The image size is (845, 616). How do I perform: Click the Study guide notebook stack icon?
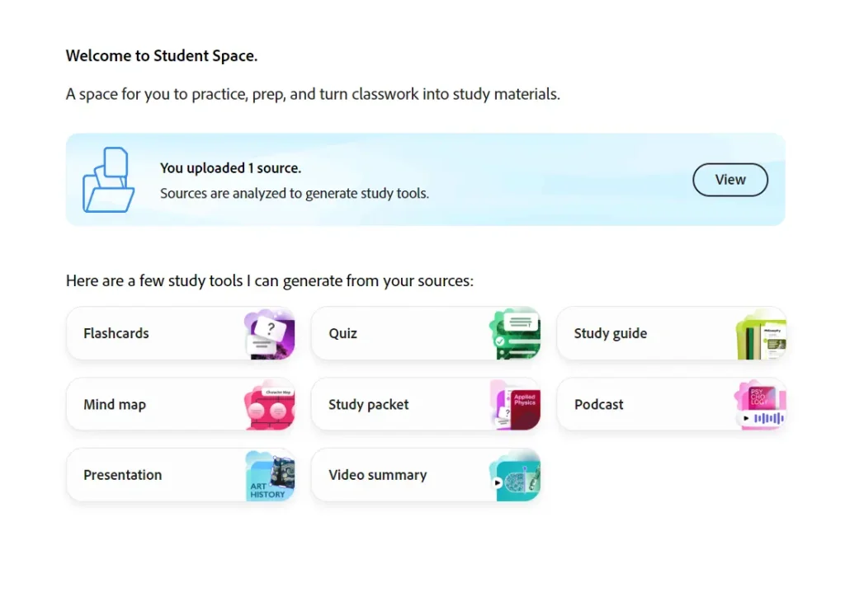[x=760, y=333]
